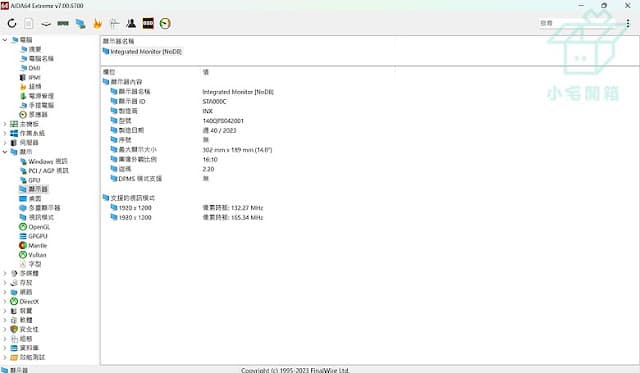This screenshot has height=373, width=640.
Task: Launch the Disk benchmark drive icon
Action: click(46, 24)
